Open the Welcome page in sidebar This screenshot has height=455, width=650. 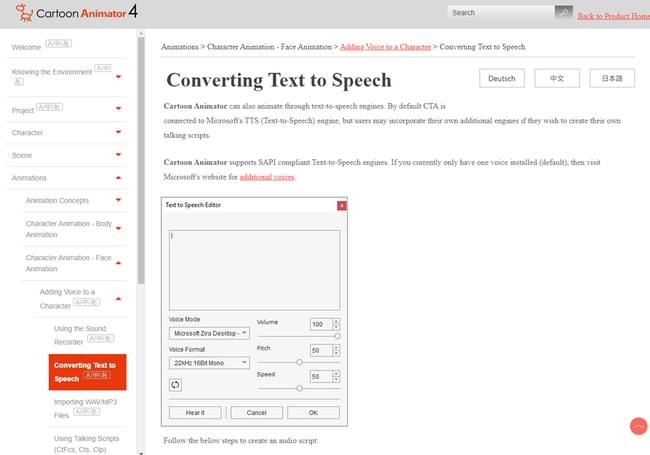(26, 47)
